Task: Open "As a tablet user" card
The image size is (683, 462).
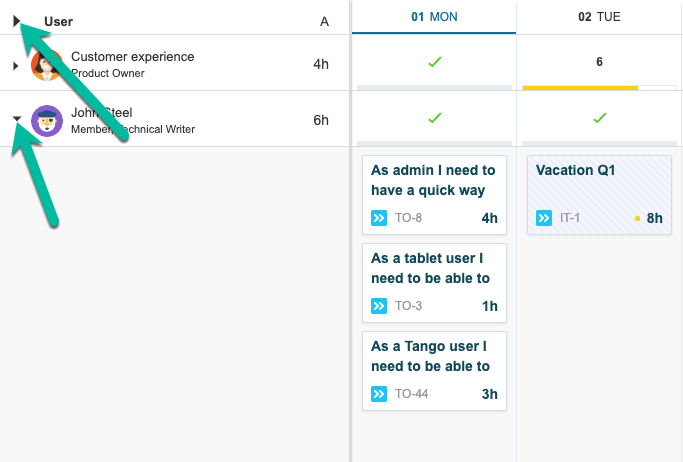Action: tap(433, 268)
